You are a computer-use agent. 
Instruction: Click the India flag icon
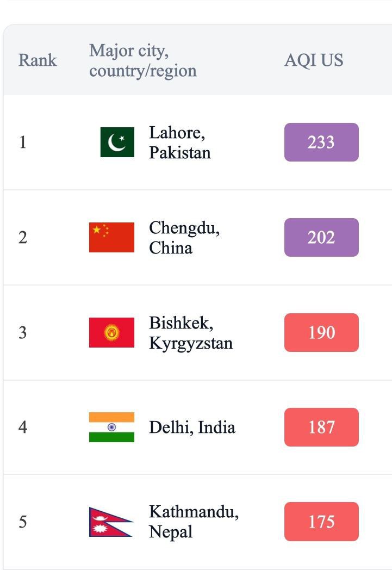tap(111, 427)
